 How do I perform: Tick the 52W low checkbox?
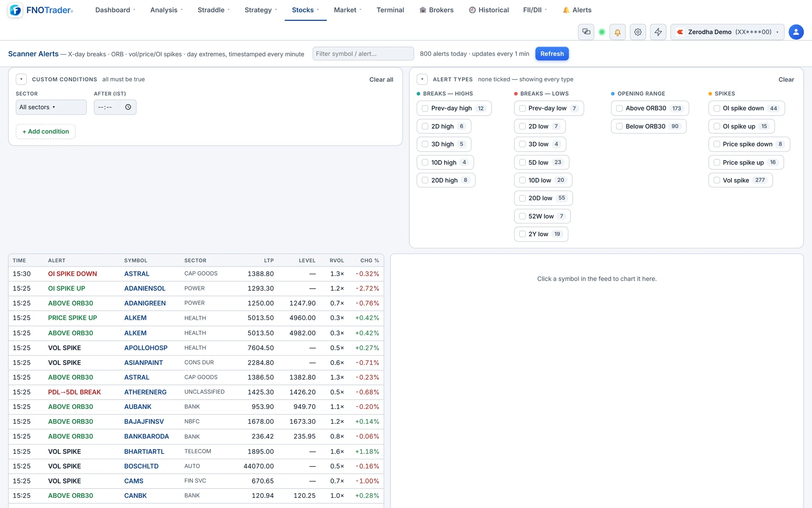pos(522,216)
